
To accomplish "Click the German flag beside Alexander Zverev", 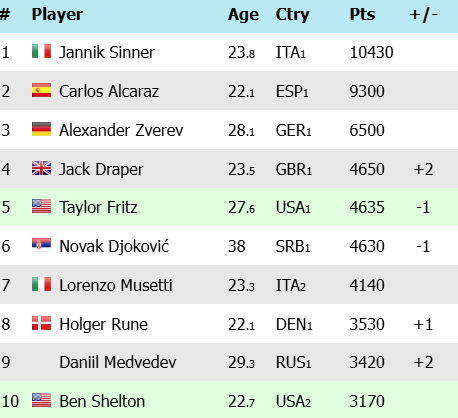I will click(41, 129).
